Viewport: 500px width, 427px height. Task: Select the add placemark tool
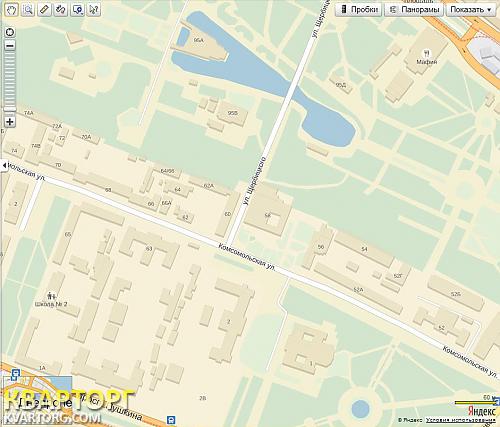coord(77,9)
